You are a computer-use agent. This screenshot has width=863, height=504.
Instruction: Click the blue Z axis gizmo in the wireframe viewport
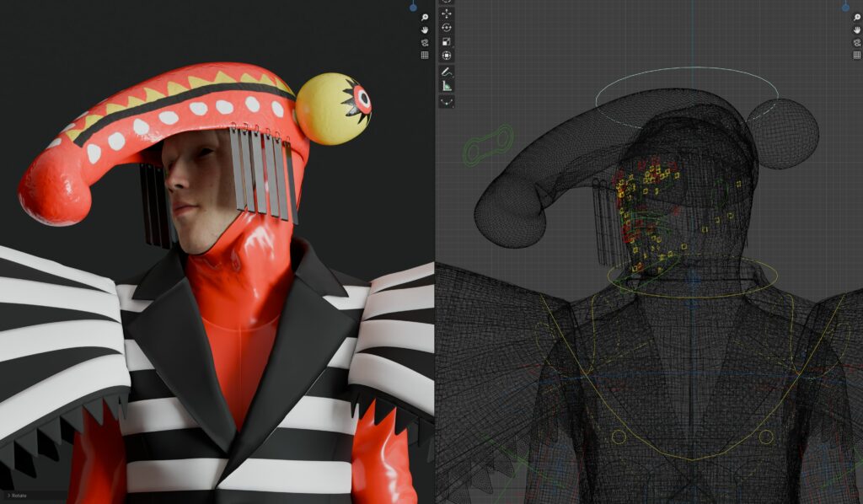click(x=845, y=6)
